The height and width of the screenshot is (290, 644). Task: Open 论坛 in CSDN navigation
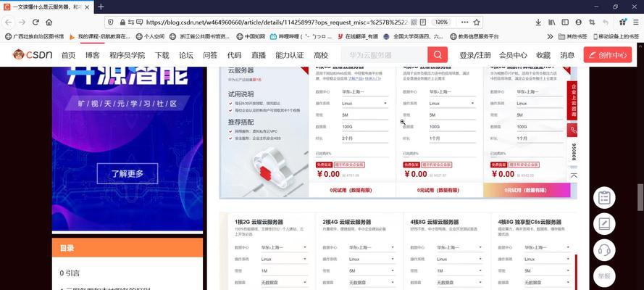point(186,55)
